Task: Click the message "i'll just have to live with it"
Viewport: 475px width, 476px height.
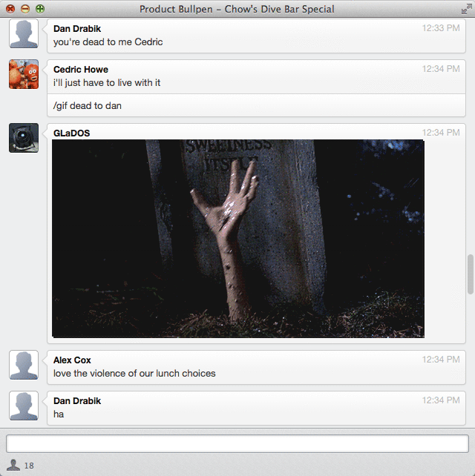Action: pos(107,82)
